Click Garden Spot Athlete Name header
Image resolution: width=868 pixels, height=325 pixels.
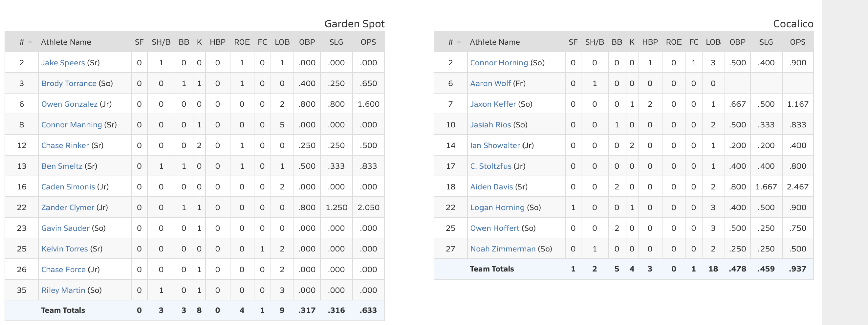tap(66, 42)
